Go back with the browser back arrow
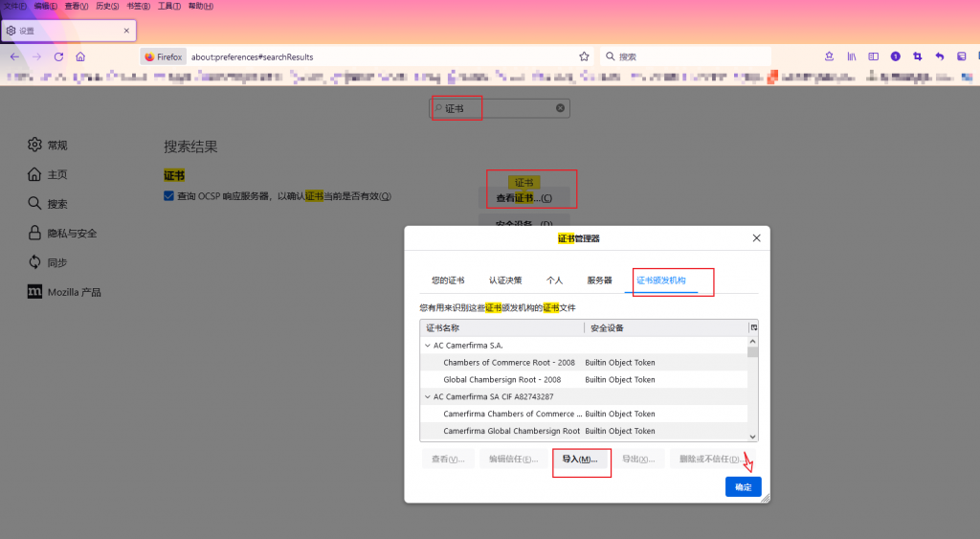This screenshot has height=539, width=980. 14,56
